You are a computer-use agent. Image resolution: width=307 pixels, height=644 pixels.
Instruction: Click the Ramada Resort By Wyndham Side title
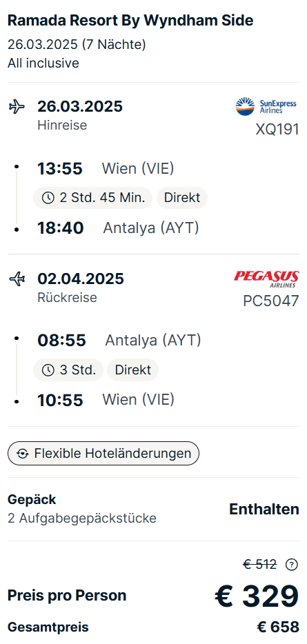tap(130, 21)
